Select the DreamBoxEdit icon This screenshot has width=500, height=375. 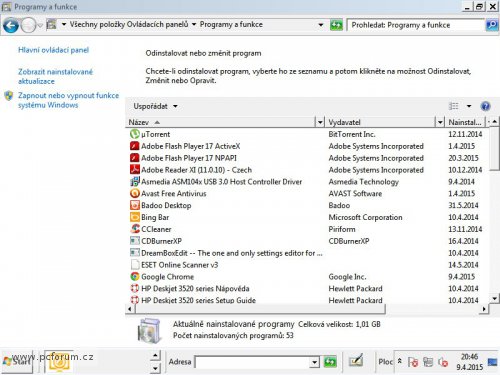tap(135, 253)
